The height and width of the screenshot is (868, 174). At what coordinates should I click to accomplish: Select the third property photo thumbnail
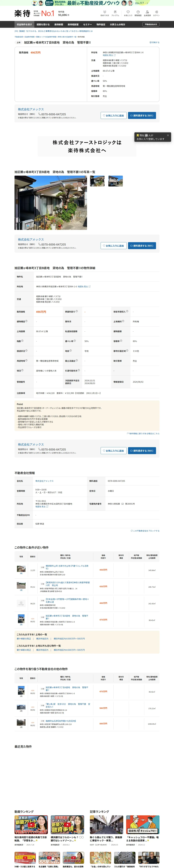tap(116, 181)
